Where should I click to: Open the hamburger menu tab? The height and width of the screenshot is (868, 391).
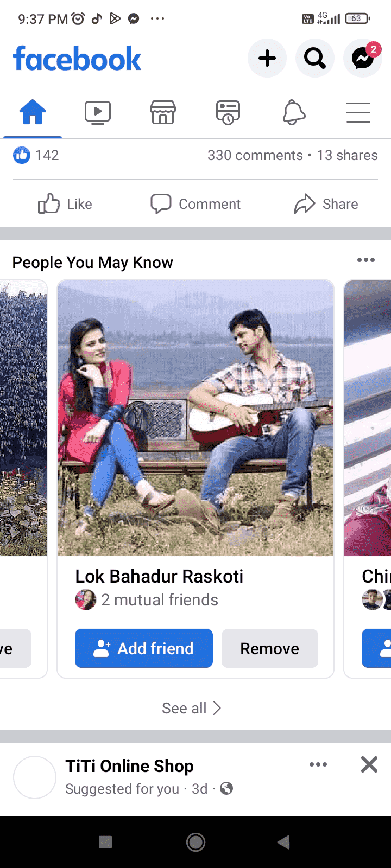[x=358, y=113]
